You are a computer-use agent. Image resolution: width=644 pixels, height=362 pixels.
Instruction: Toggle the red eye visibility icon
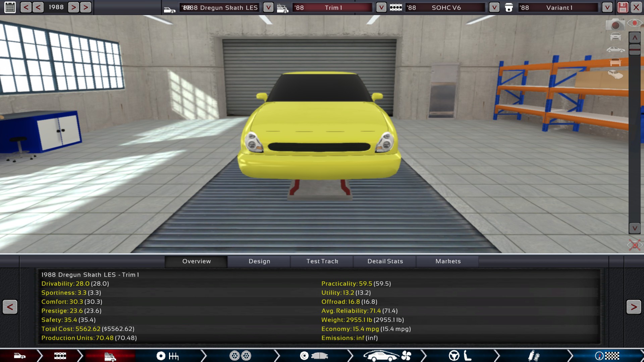634,23
